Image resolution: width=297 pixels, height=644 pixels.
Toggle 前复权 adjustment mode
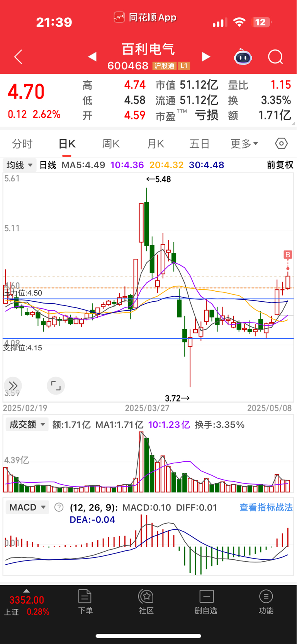click(280, 165)
